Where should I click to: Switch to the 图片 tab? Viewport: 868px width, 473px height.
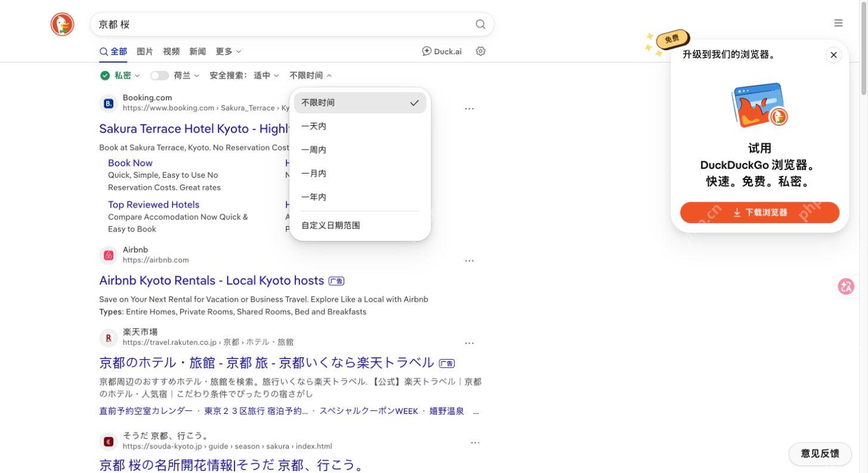click(x=145, y=51)
